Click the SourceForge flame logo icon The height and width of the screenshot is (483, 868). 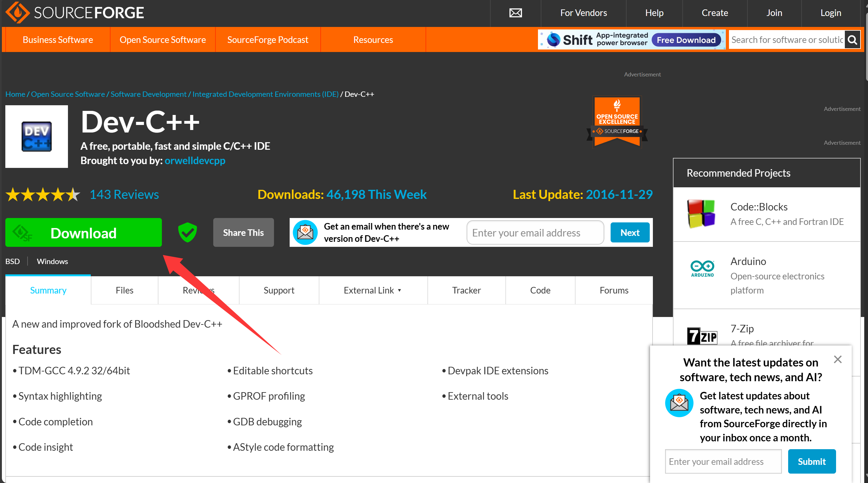pyautogui.click(x=18, y=13)
